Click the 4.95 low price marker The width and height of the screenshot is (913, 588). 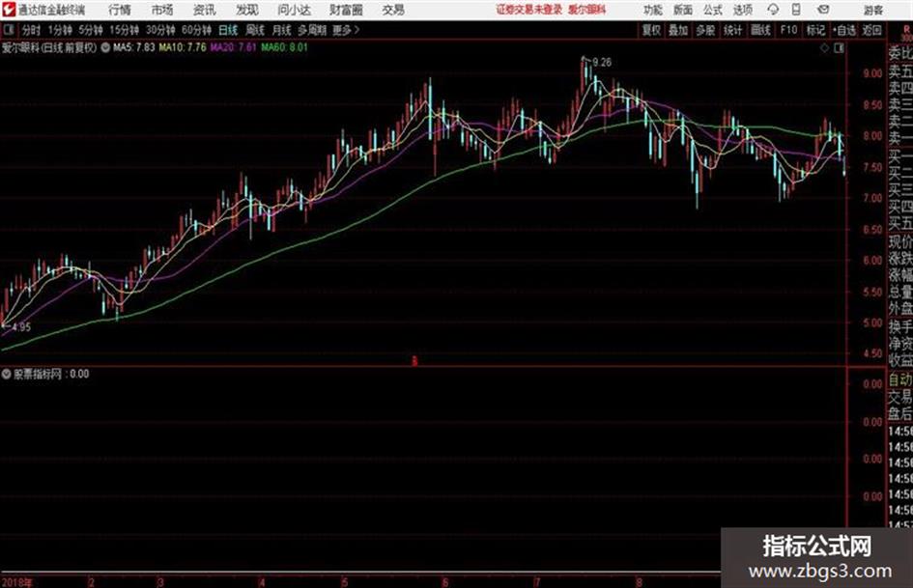coord(21,327)
